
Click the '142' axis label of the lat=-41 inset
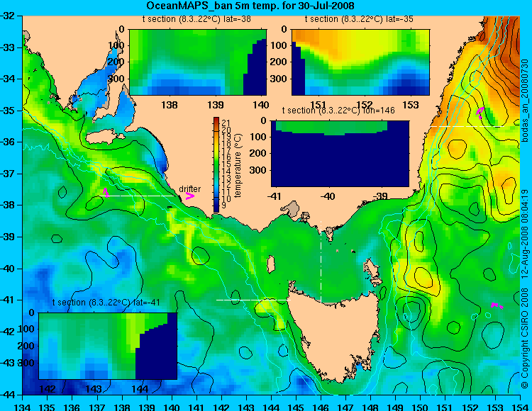coord(48,388)
